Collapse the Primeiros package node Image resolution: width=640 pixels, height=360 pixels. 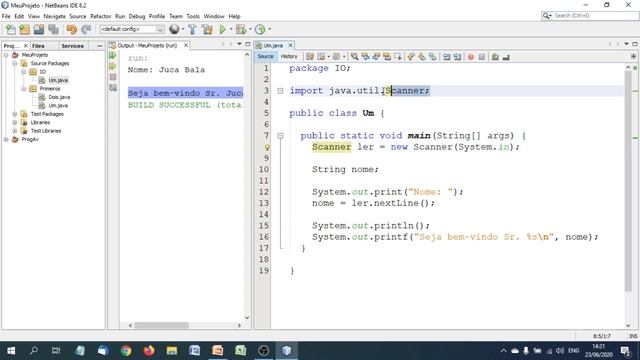24,89
